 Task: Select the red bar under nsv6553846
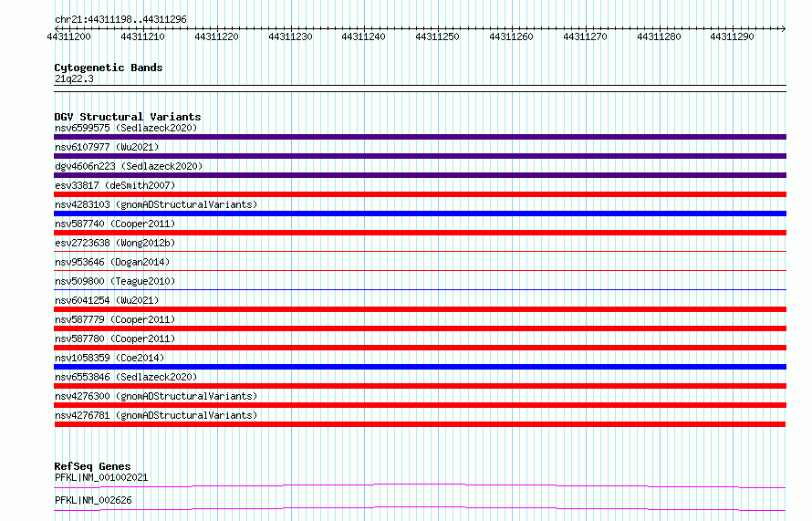click(x=420, y=386)
